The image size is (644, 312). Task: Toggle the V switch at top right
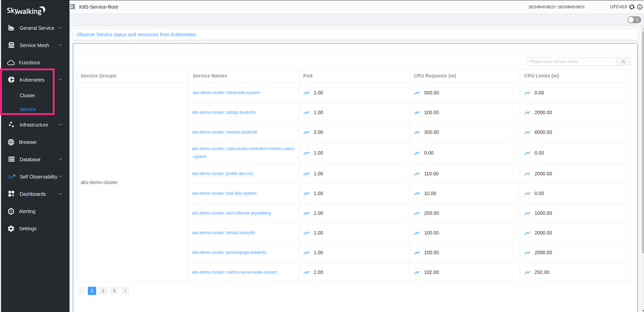tap(634, 20)
